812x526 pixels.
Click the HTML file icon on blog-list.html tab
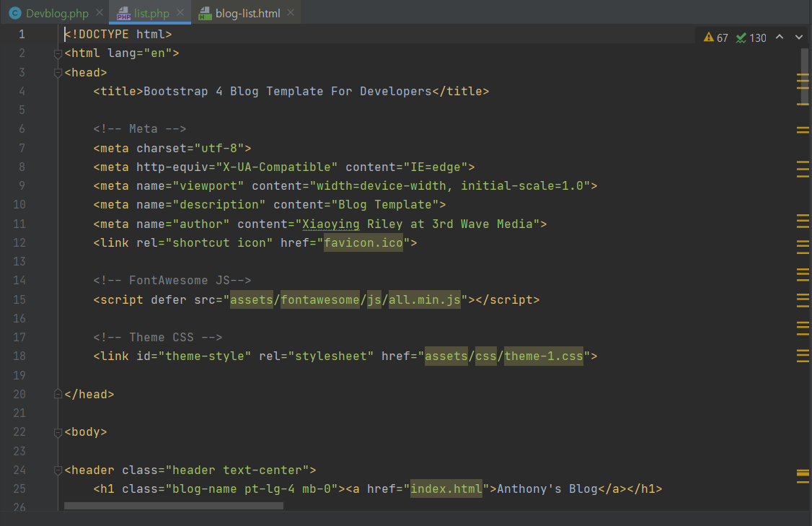point(205,14)
